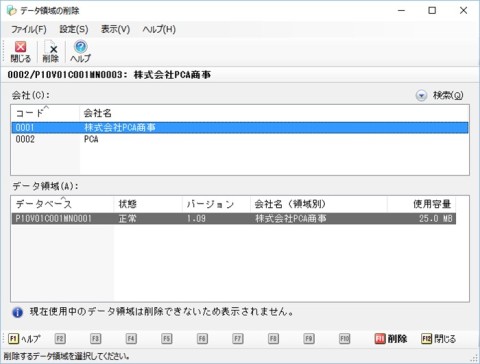Sort by the コード column header
This screenshot has width=480, height=364.
tap(45, 113)
